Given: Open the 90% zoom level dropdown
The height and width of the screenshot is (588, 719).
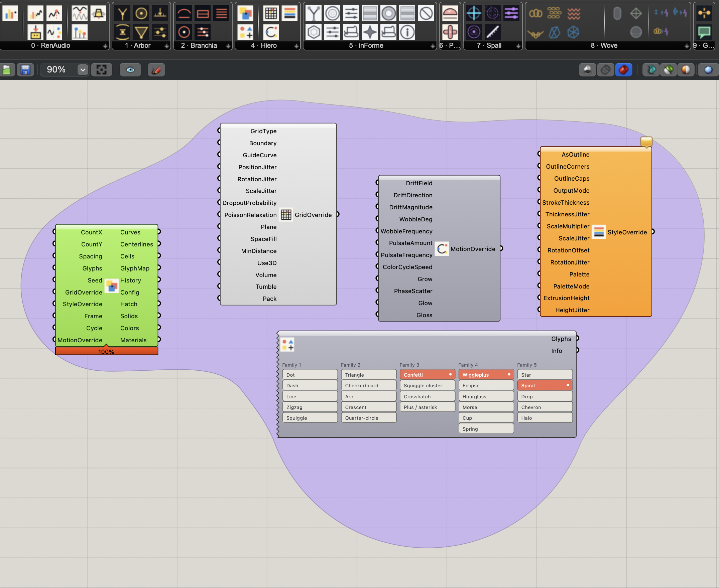Looking at the screenshot, I should pyautogui.click(x=82, y=70).
